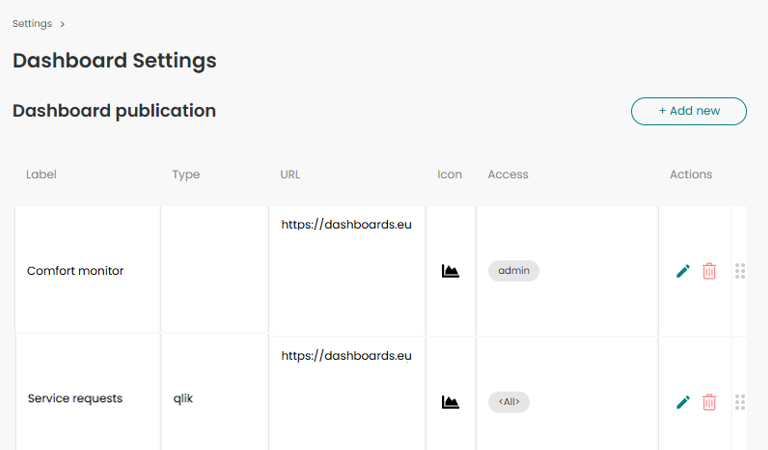Open the Service requests dashboards.eu URL
Screen dimensions: 768x450
pos(346,356)
